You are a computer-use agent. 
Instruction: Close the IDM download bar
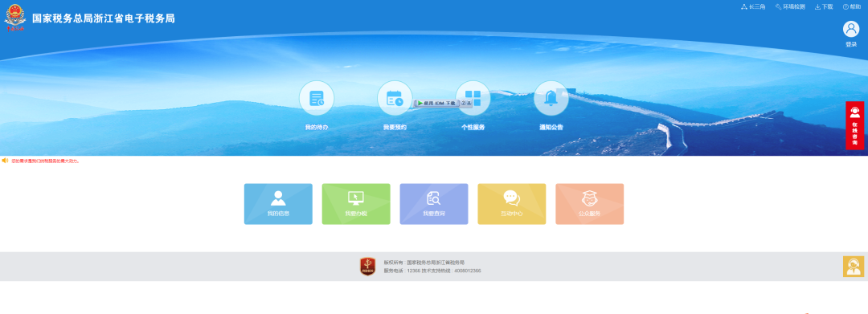click(x=469, y=103)
